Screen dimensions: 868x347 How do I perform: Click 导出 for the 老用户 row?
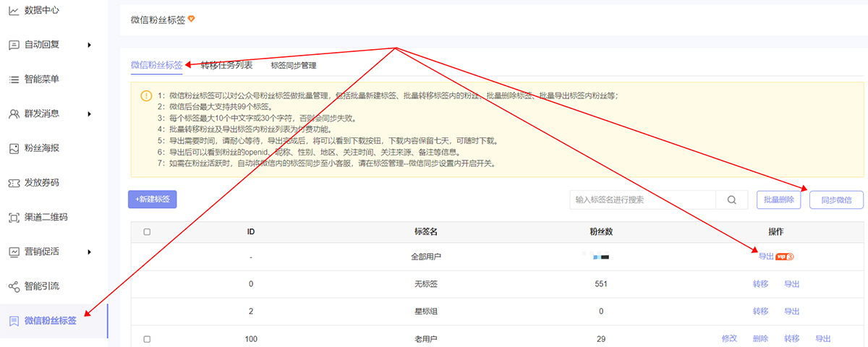tap(823, 338)
